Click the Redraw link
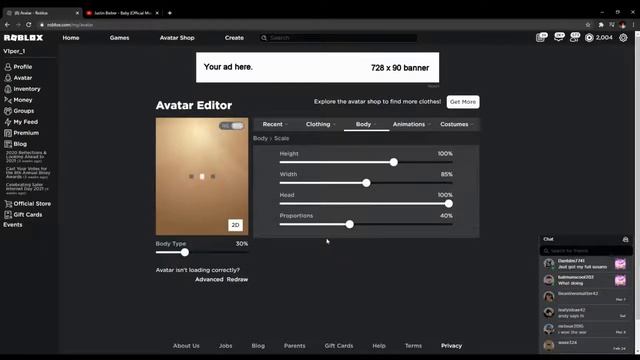 click(x=237, y=279)
